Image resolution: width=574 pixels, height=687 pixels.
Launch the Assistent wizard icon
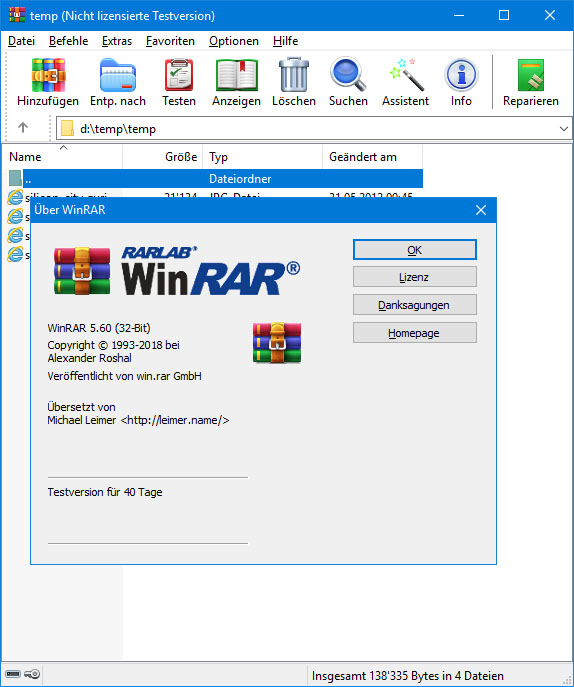pyautogui.click(x=406, y=74)
